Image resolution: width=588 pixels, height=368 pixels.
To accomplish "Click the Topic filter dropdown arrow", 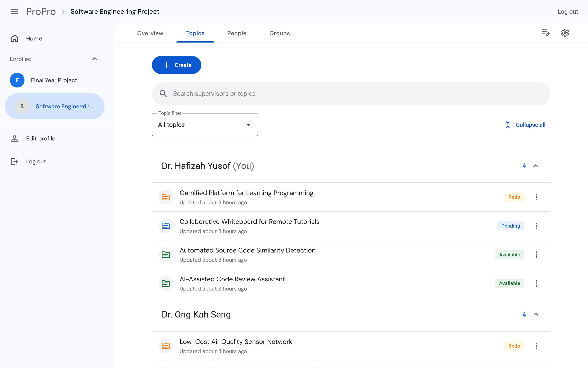I will tap(248, 125).
